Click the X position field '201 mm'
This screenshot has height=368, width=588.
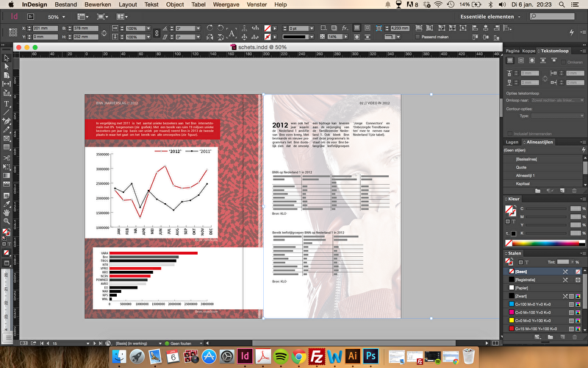(45, 28)
